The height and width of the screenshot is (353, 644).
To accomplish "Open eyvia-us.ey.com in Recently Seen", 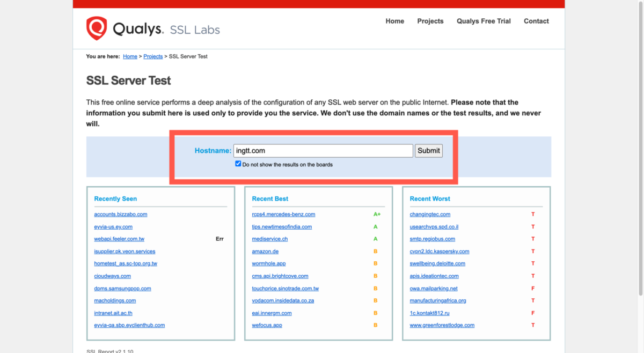I will [x=113, y=226].
